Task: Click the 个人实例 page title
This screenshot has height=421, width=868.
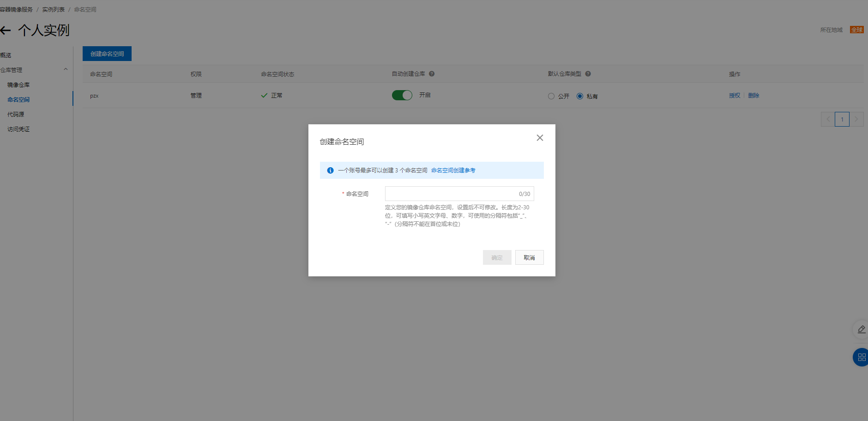Action: pyautogui.click(x=44, y=31)
